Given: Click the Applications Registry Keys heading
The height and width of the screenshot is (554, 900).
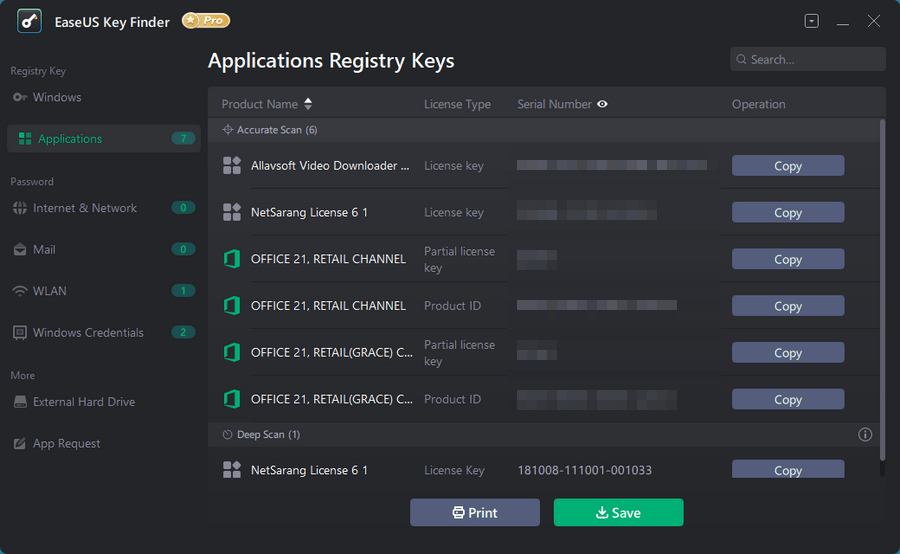Looking at the screenshot, I should click(331, 60).
